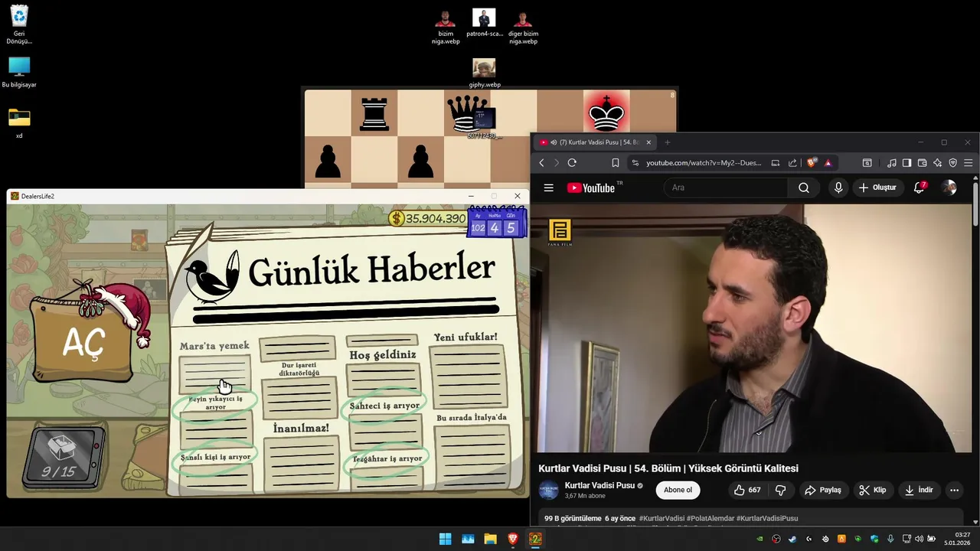The image size is (980, 551).
Task: Dislike the Kurtlar Vadisi video
Action: click(781, 490)
